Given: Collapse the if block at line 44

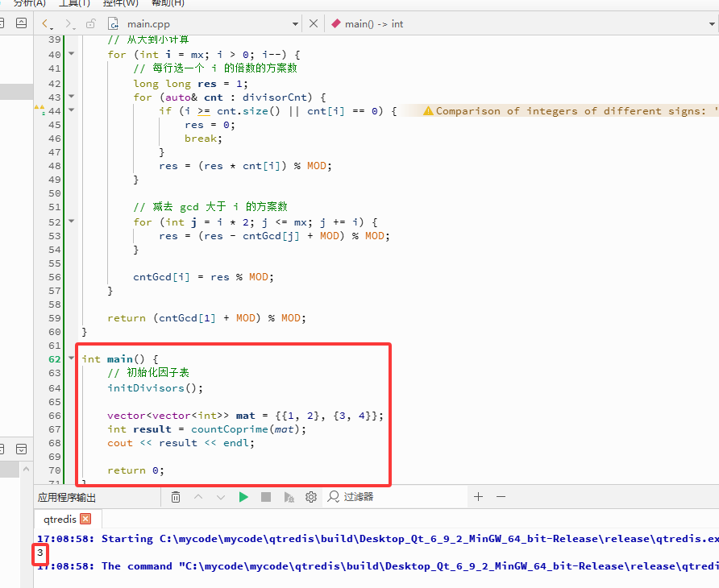Looking at the screenshot, I should (72, 110).
